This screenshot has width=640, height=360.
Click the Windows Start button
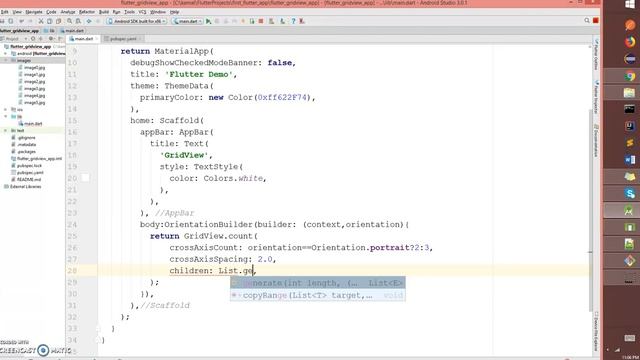pyautogui.click(x=630, y=5)
